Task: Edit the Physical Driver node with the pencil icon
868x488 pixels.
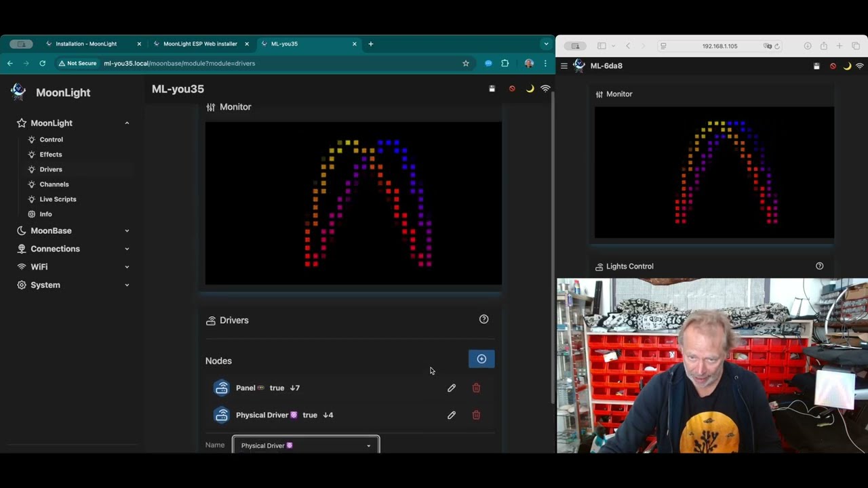Action: point(451,415)
